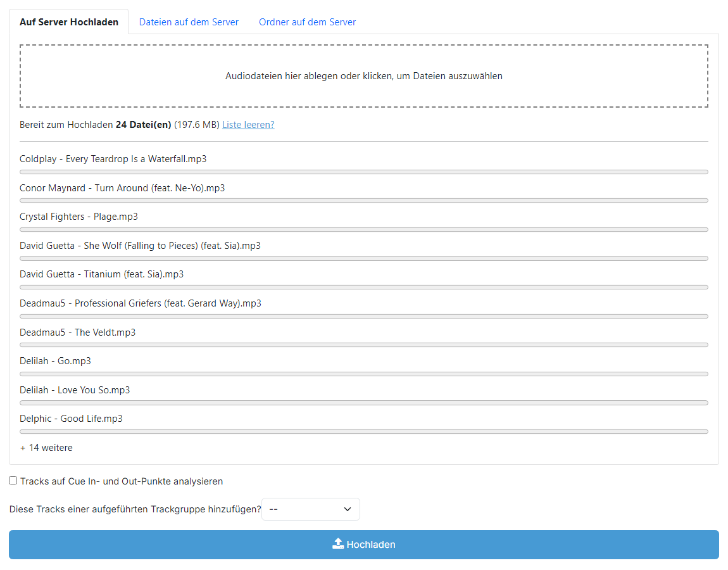Click the + 14 weitere text

pos(46,448)
